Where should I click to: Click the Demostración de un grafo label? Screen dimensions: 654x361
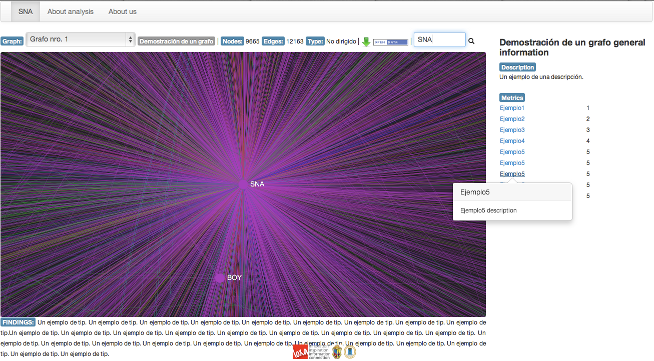(176, 41)
